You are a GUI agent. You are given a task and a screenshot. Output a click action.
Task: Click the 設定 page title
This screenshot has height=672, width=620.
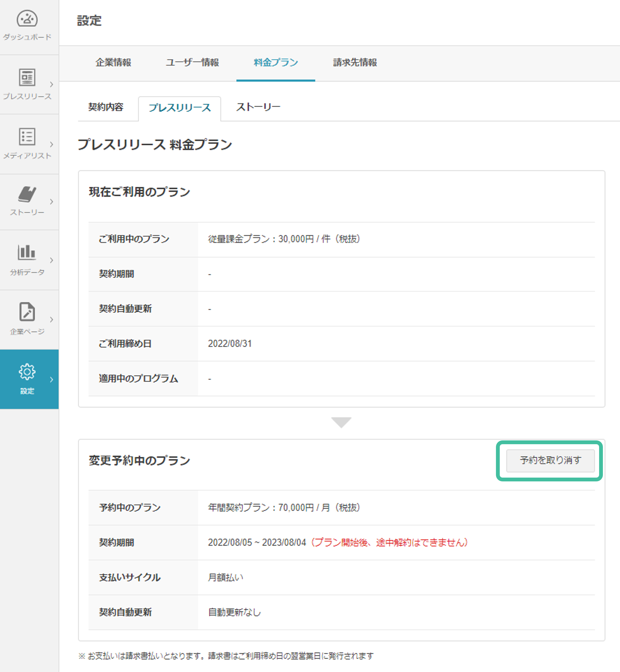click(89, 20)
